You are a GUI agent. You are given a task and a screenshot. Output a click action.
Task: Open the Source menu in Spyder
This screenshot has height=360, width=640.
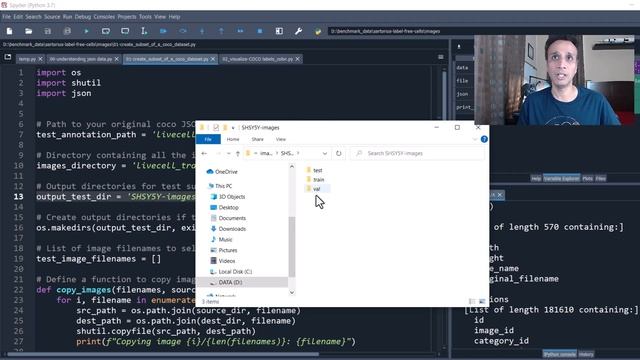pyautogui.click(x=52, y=17)
